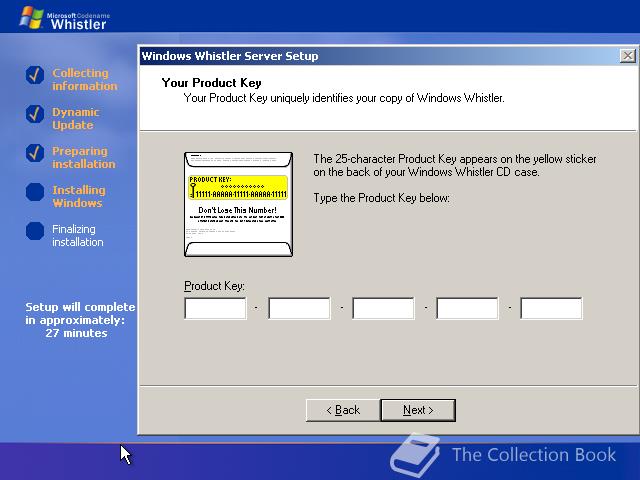Click 'Type the Product Key below:' text
The image size is (640, 480).
click(381, 198)
